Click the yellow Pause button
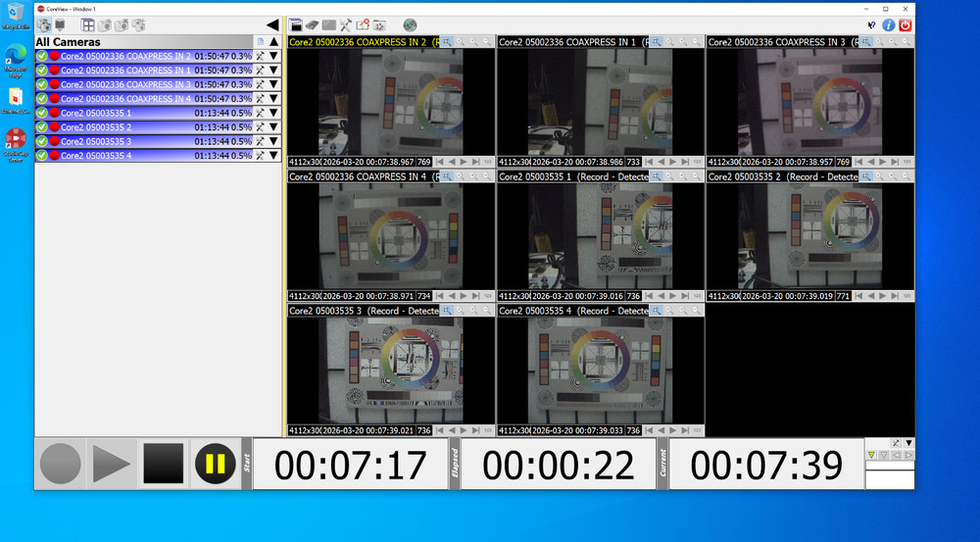Screen dimensions: 980x542 pos(215,464)
